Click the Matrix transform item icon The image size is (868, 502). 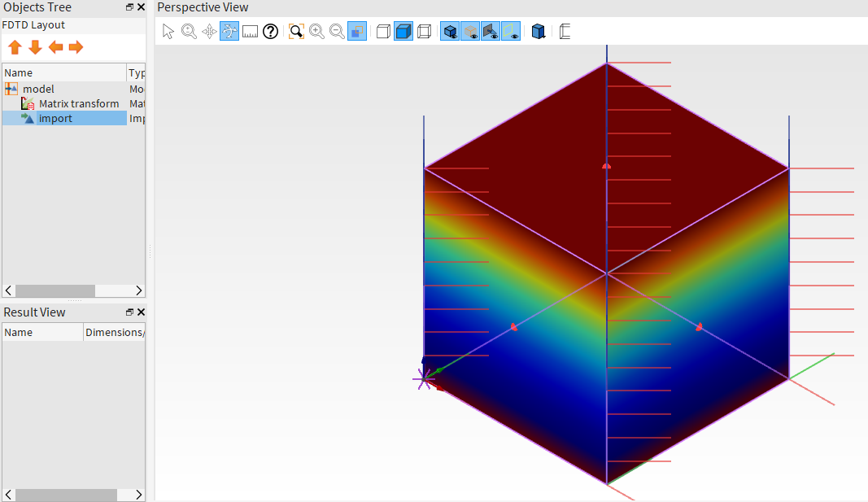[x=28, y=103]
